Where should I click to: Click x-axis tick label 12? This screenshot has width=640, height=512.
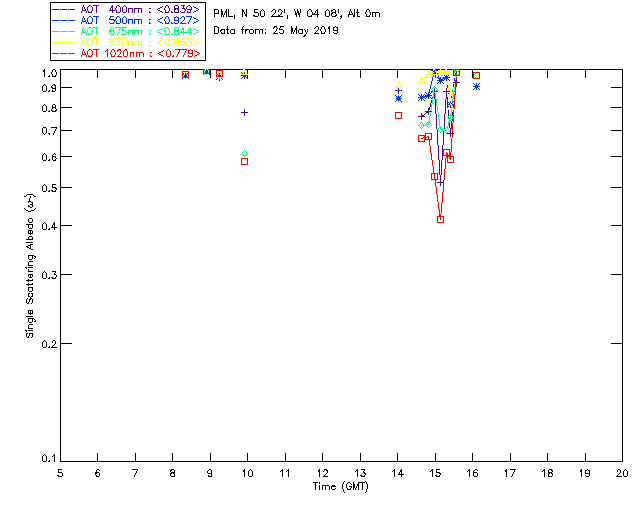[x=322, y=473]
